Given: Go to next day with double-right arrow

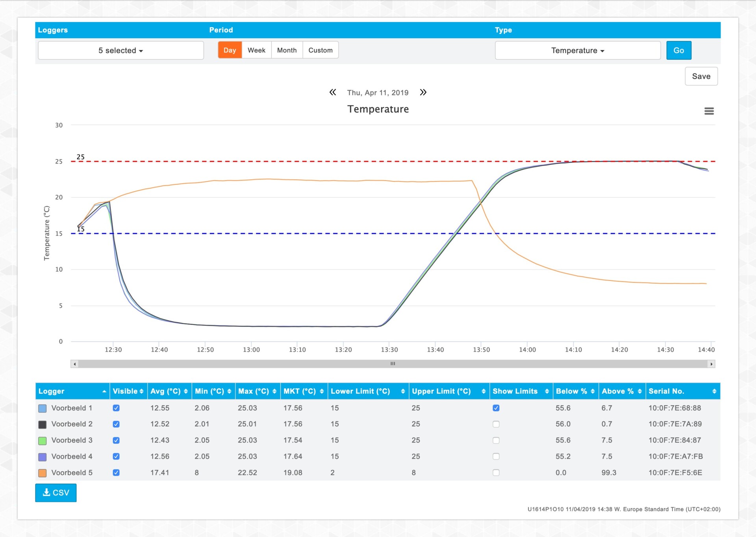Looking at the screenshot, I should click(x=423, y=92).
